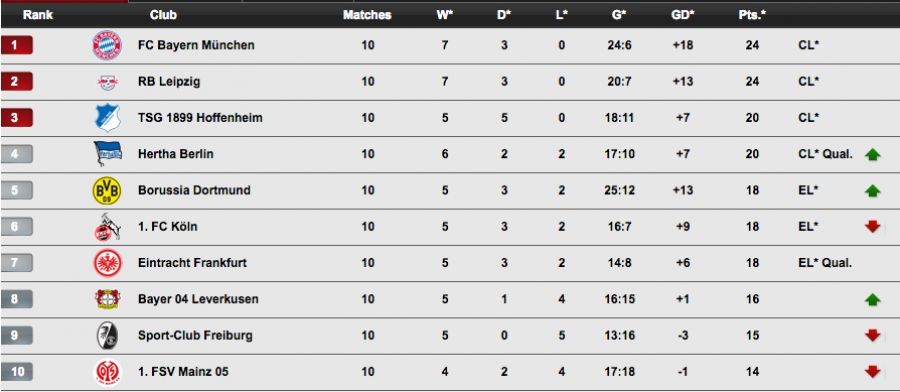This screenshot has height=392, width=900.
Task: Click the FC Bayern München club crest
Action: pos(107,45)
